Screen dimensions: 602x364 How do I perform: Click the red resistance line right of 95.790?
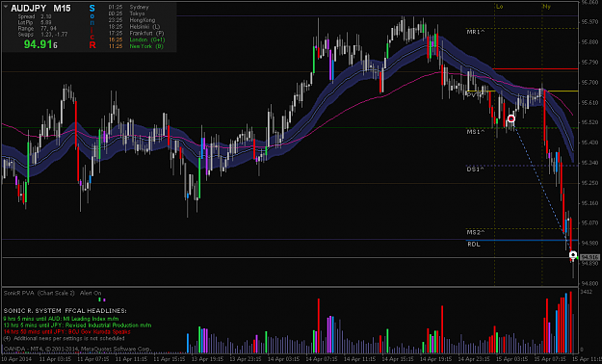(535, 69)
